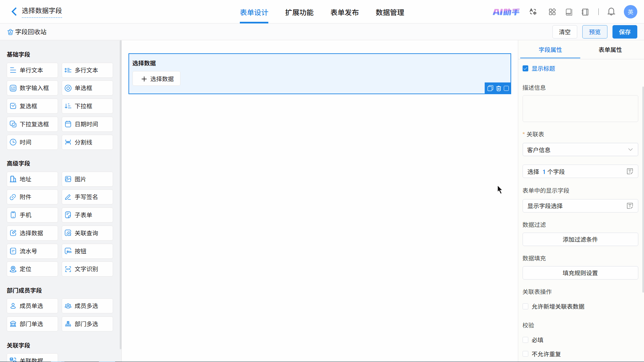Screen dimensions: 644x362
Task: Open the 扩展功能 tab
Action: tap(299, 13)
